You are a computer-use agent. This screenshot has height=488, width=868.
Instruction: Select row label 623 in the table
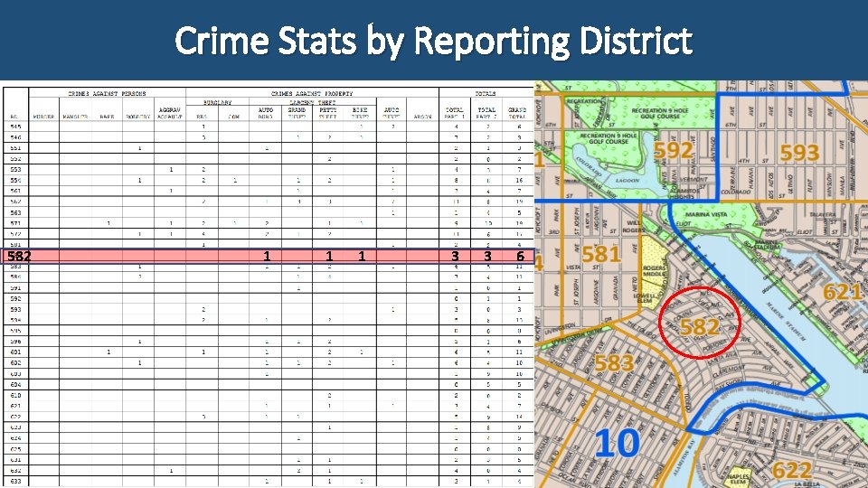point(15,427)
